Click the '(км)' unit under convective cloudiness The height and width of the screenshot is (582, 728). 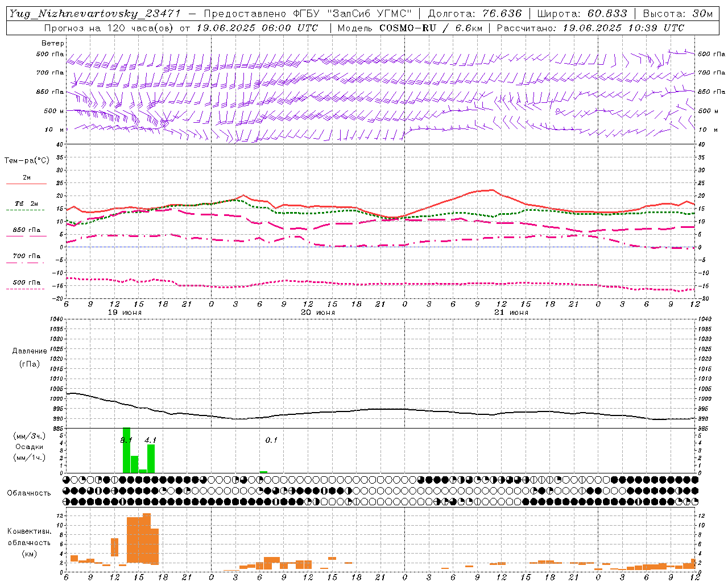pos(29,554)
